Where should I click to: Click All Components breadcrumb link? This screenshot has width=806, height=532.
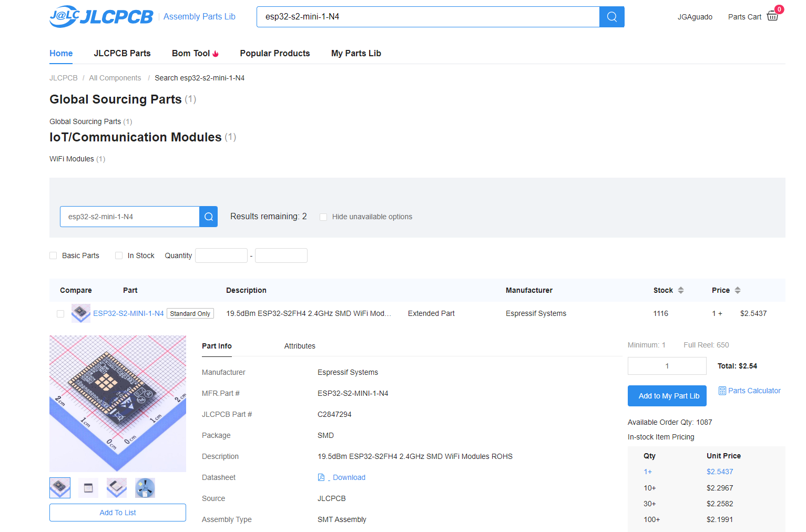(115, 78)
